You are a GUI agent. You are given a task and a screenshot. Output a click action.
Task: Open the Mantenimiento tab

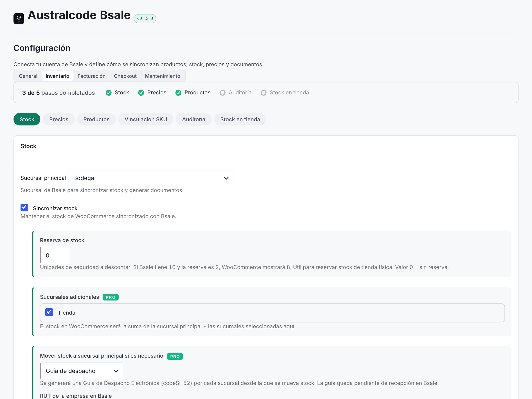163,76
